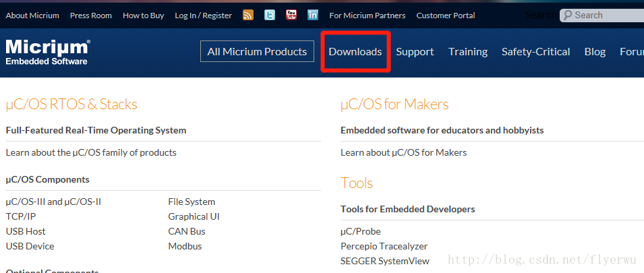Click the Micrium Embedded Software logo
Viewport: 644px width, 273px height.
coord(48,52)
